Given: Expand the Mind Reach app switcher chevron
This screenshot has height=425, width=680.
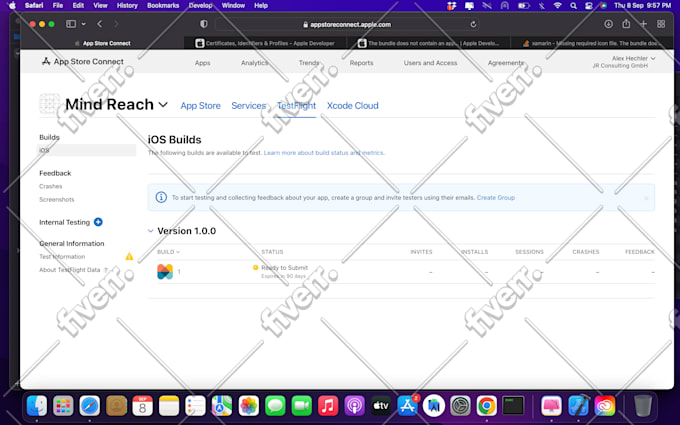Looking at the screenshot, I should click(x=163, y=105).
